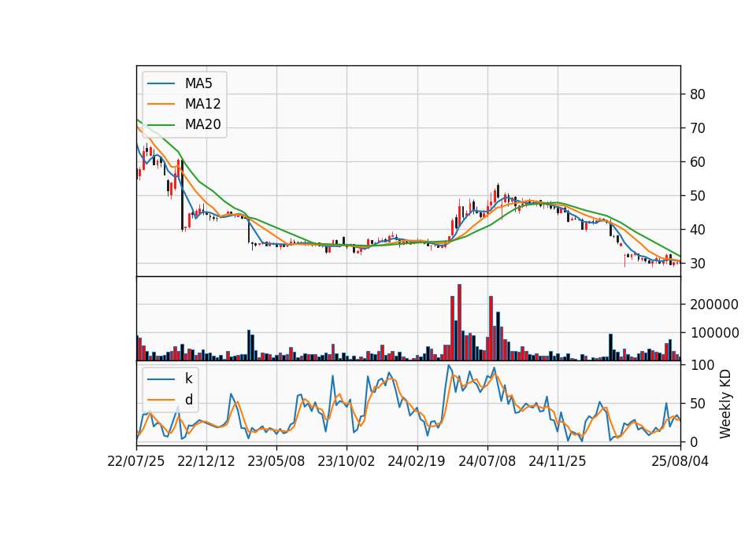The height and width of the screenshot is (543, 756).
Task: Click the 25/08/04 date tick label
Action: click(680, 461)
